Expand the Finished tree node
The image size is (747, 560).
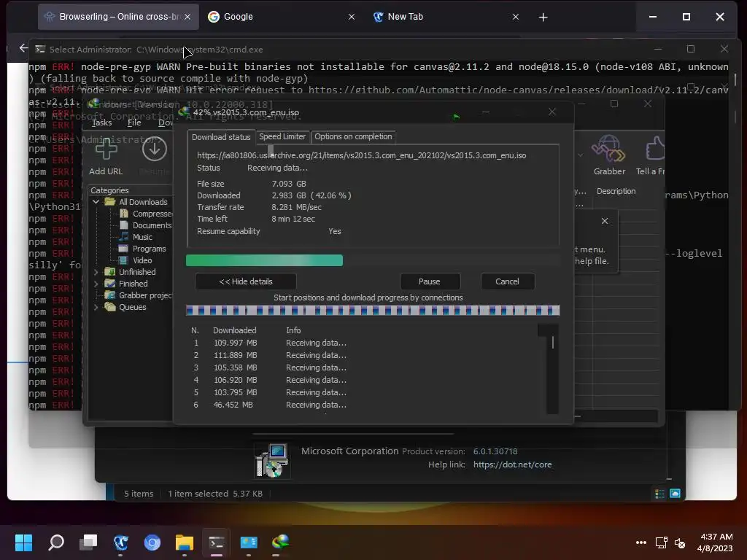(x=96, y=284)
